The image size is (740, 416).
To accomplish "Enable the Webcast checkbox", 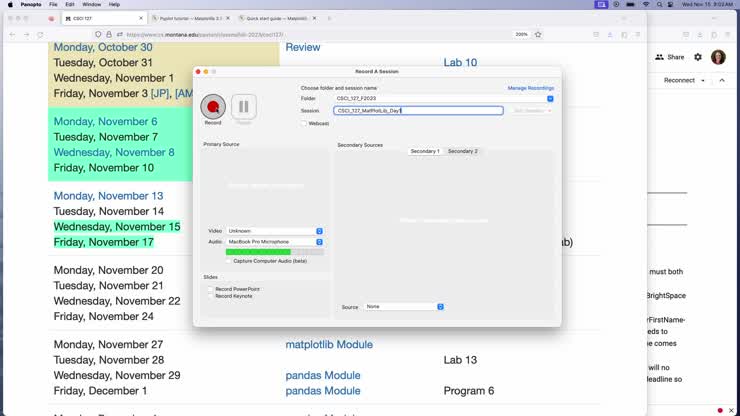I will click(304, 123).
